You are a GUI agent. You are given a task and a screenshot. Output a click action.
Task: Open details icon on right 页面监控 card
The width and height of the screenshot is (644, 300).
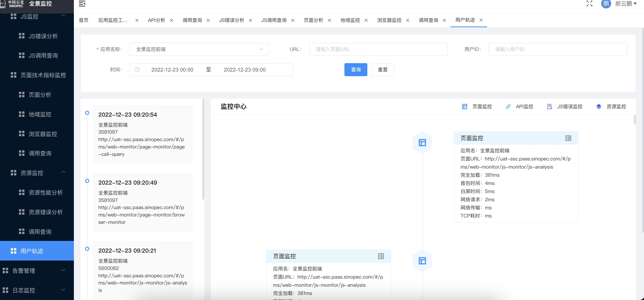point(568,138)
